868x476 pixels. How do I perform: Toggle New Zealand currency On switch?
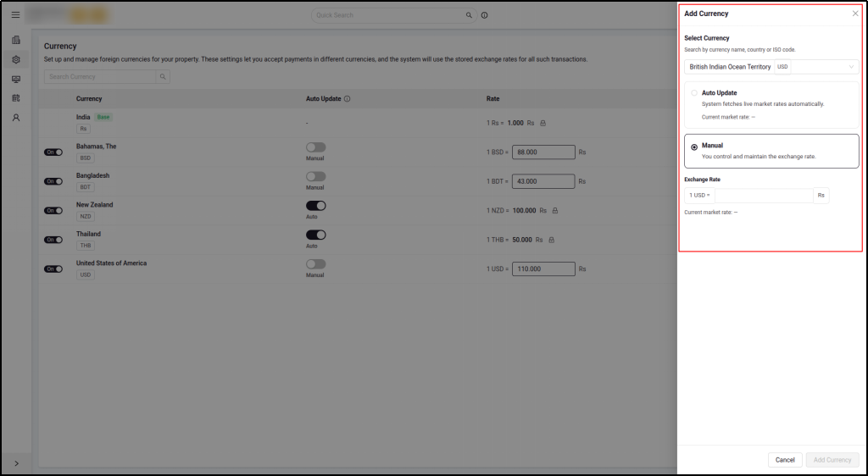[x=53, y=211]
